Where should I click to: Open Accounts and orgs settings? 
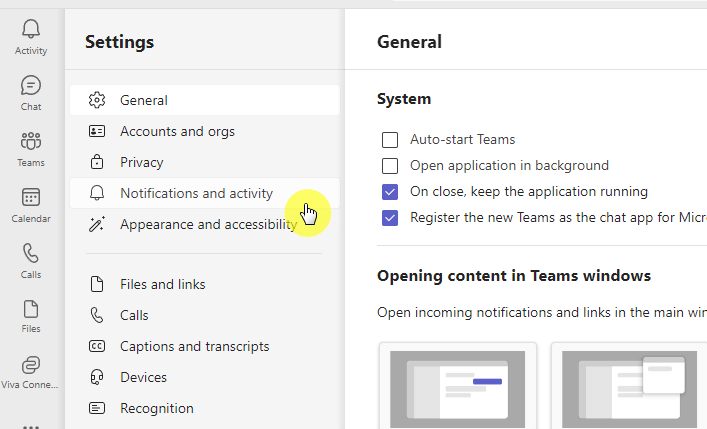coord(205,131)
